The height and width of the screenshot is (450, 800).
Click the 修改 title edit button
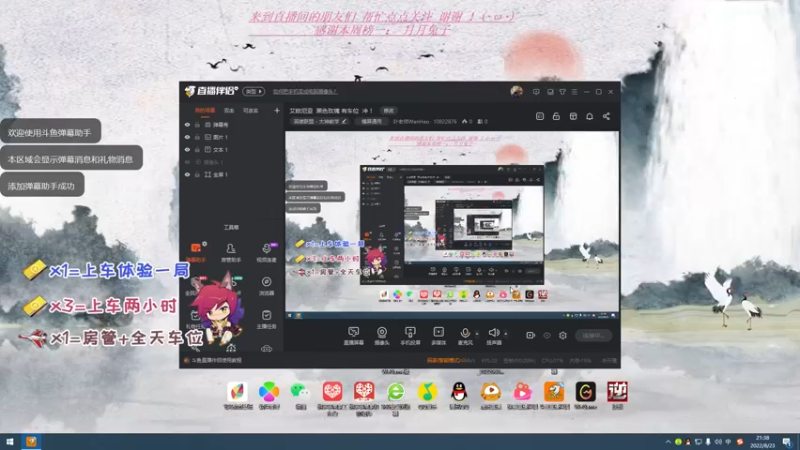[x=389, y=111]
